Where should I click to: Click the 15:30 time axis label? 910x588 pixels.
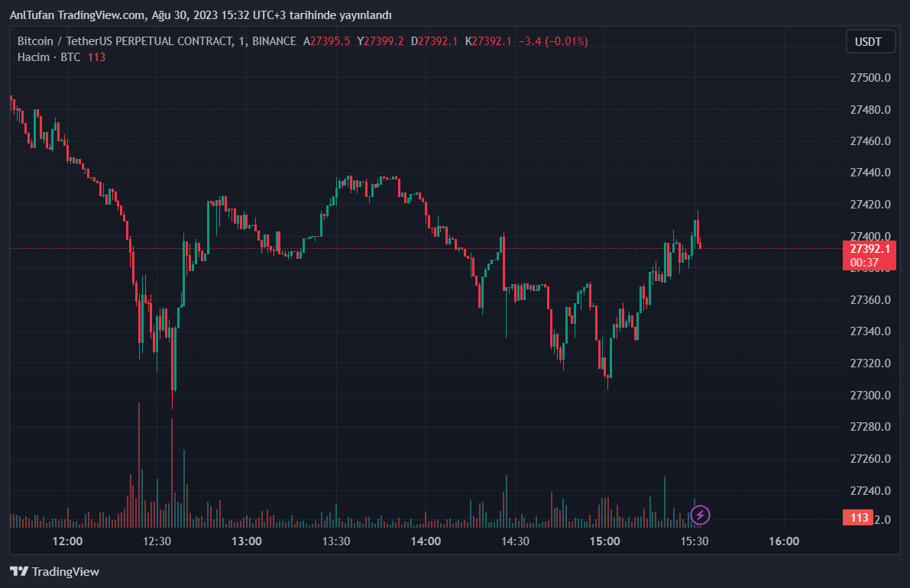[694, 541]
